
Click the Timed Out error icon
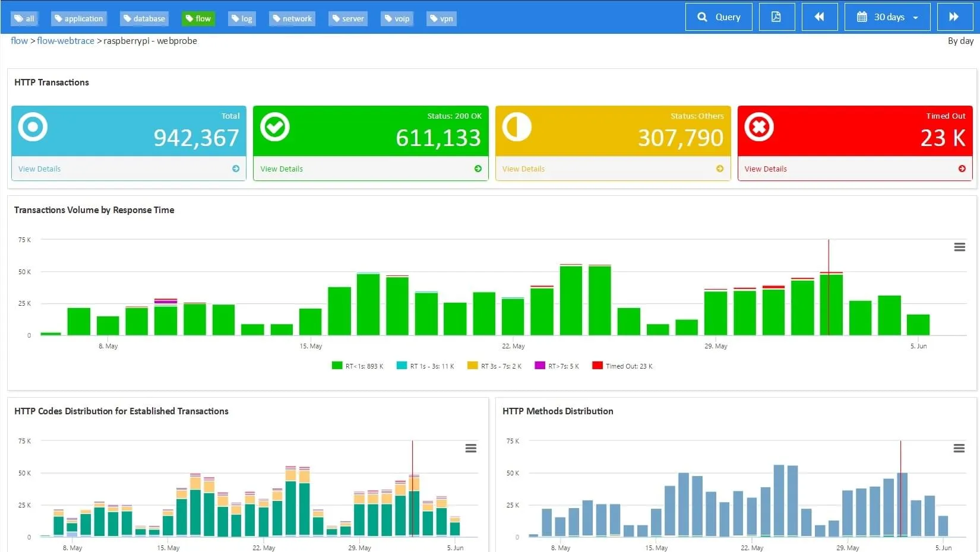pos(759,126)
